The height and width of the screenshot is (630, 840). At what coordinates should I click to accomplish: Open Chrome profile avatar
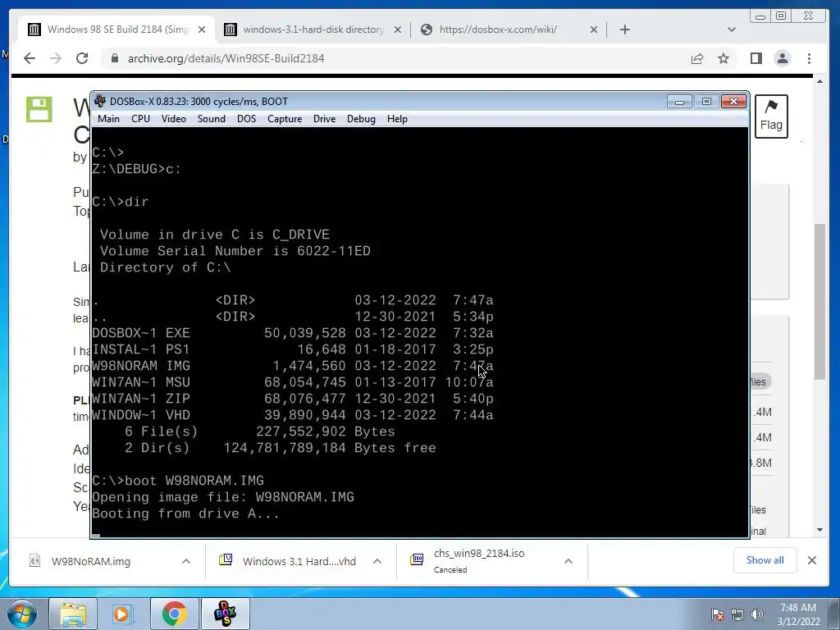pos(782,58)
